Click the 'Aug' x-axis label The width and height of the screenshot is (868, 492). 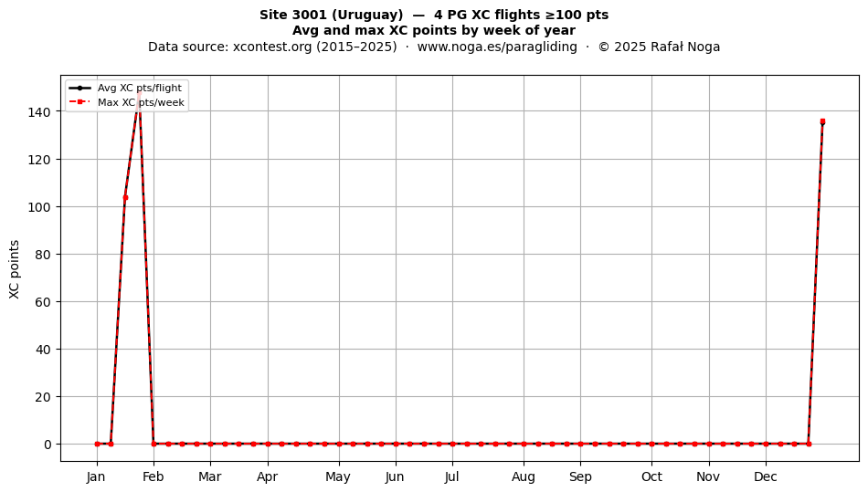[x=524, y=476]
